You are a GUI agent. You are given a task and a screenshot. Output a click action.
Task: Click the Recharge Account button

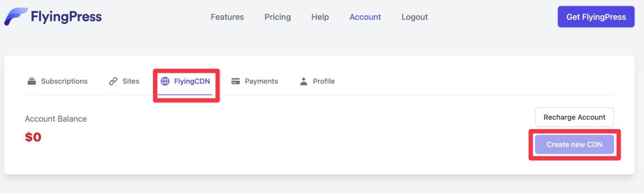tap(574, 117)
